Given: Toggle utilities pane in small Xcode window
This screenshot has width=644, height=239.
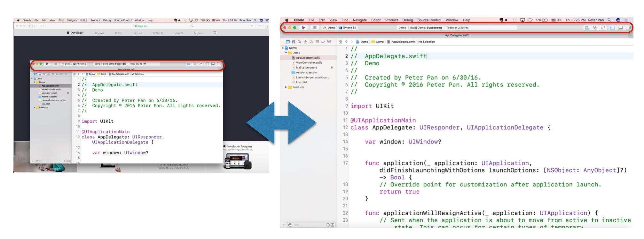Looking at the screenshot, I should click(219, 64).
